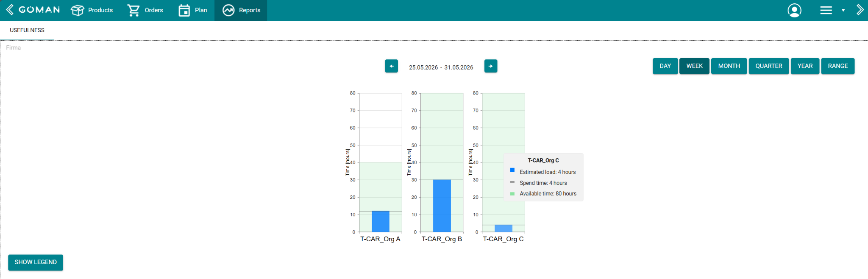Switch chart view to DAY
The height and width of the screenshot is (279, 868).
tap(665, 66)
